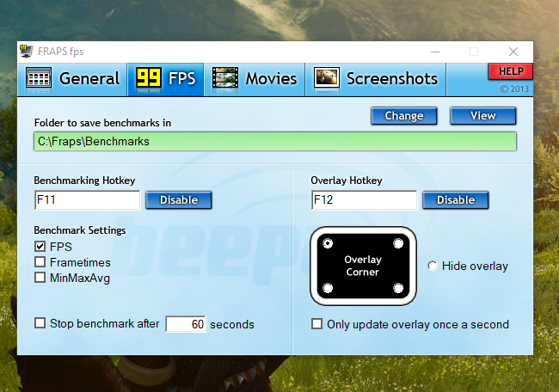This screenshot has height=392, width=559.
Task: Click the Overlay Hotkey F12 field
Action: [364, 200]
